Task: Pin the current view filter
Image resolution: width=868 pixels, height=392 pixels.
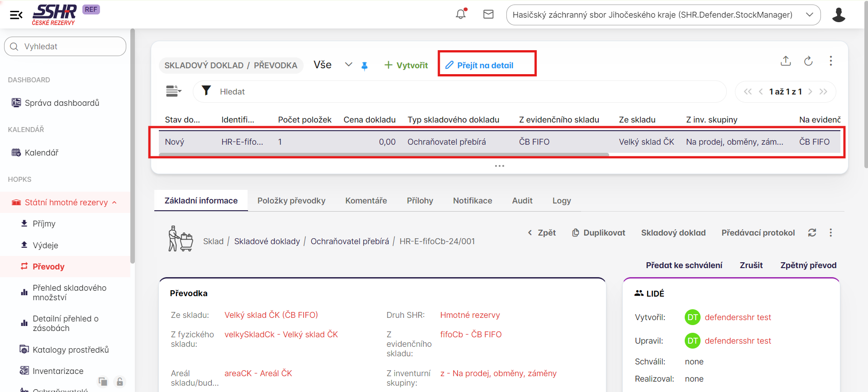Action: tap(364, 66)
